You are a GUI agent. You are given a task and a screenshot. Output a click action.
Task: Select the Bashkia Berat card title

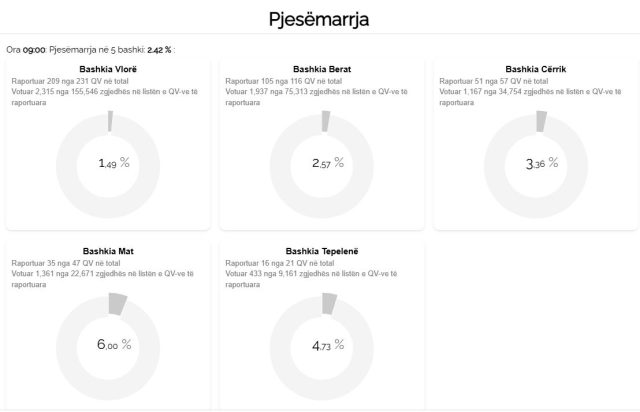tap(322, 69)
